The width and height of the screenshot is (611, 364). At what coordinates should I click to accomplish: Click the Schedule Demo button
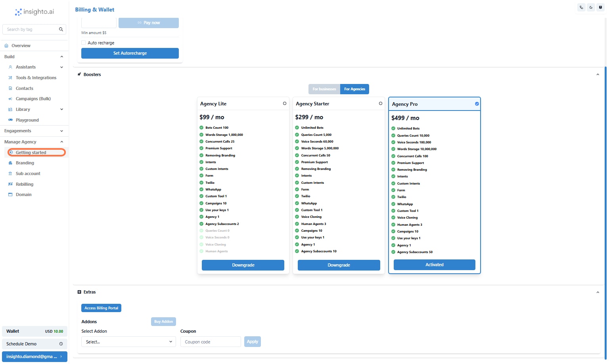click(x=34, y=344)
